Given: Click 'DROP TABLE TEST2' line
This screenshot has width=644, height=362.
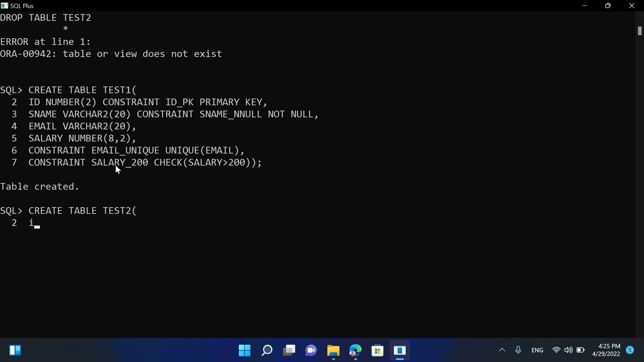Looking at the screenshot, I should pyautogui.click(x=45, y=18).
